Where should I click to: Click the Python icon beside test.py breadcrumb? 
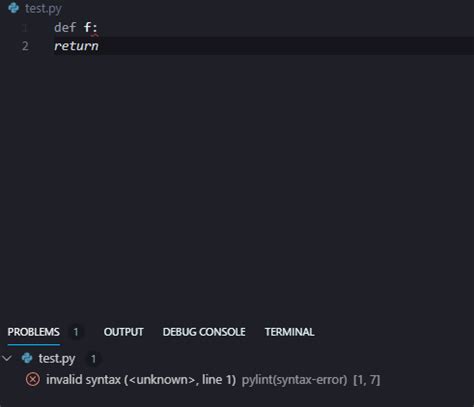click(x=14, y=8)
